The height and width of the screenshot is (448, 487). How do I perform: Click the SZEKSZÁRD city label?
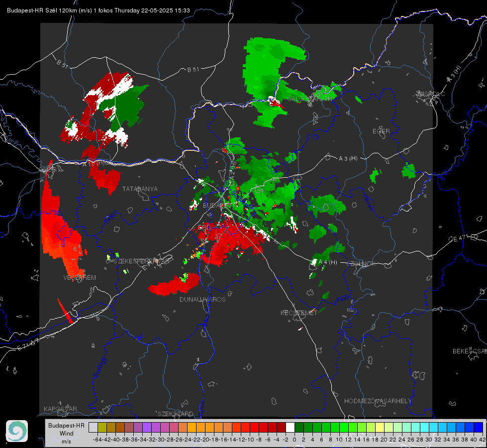coord(176,414)
